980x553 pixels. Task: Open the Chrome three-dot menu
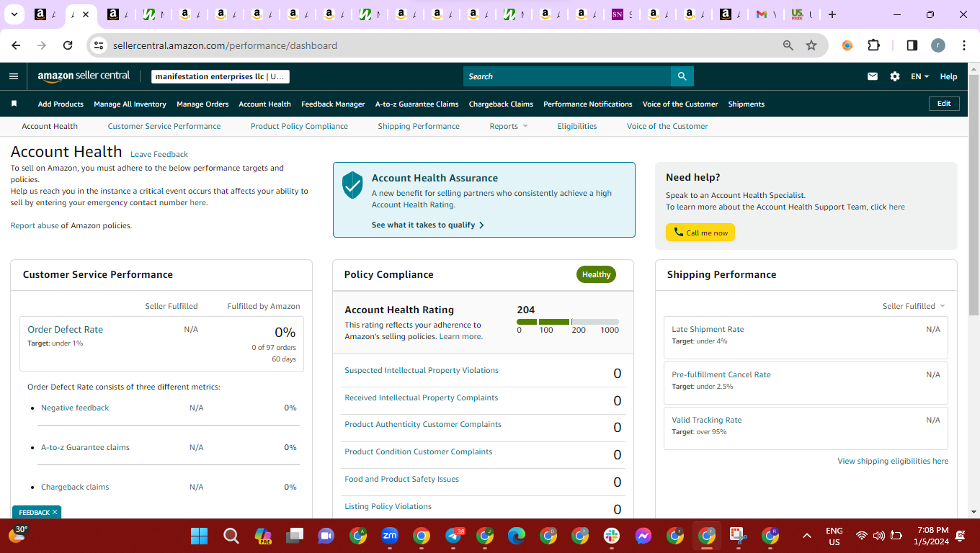tap(964, 45)
